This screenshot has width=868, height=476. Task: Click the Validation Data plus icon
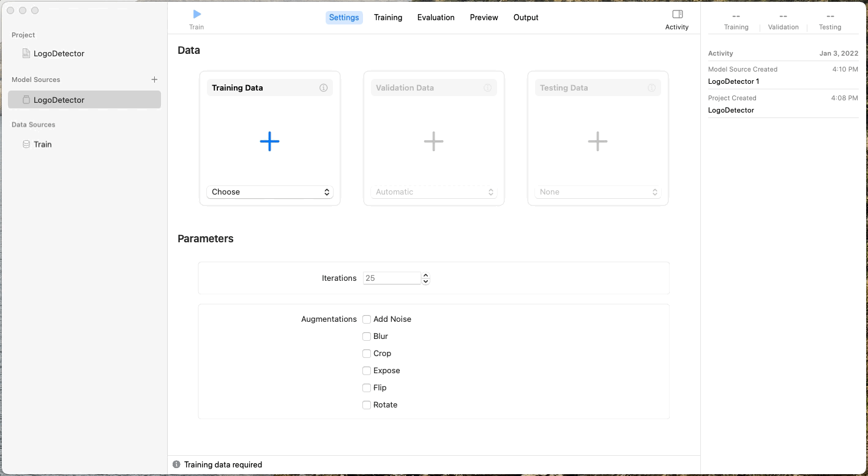click(433, 141)
